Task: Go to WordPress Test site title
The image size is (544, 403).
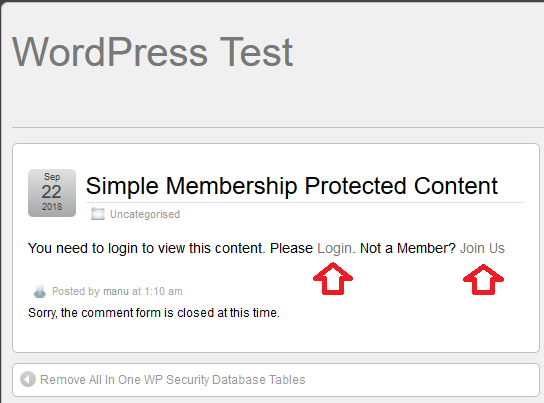Action: [153, 52]
